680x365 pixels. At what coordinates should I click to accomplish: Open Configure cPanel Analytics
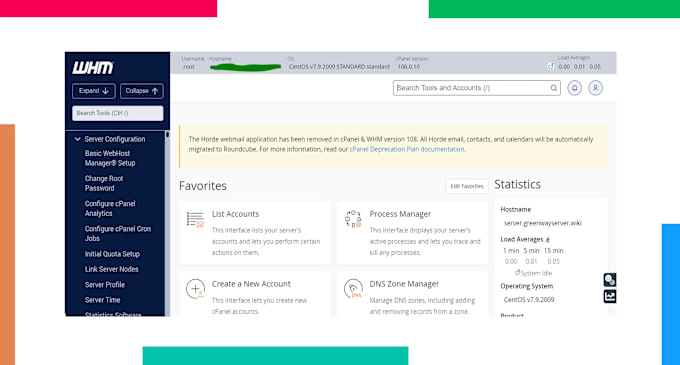110,209
